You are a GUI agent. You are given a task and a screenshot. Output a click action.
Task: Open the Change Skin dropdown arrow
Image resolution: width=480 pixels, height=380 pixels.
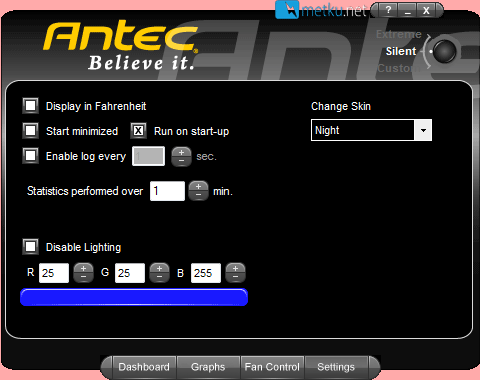[x=423, y=130]
